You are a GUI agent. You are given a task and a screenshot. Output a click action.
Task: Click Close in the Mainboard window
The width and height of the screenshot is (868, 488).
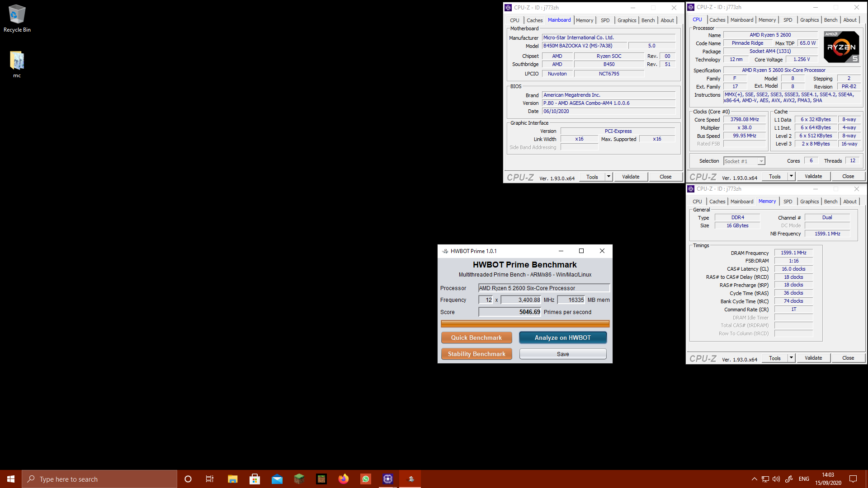coord(665,177)
